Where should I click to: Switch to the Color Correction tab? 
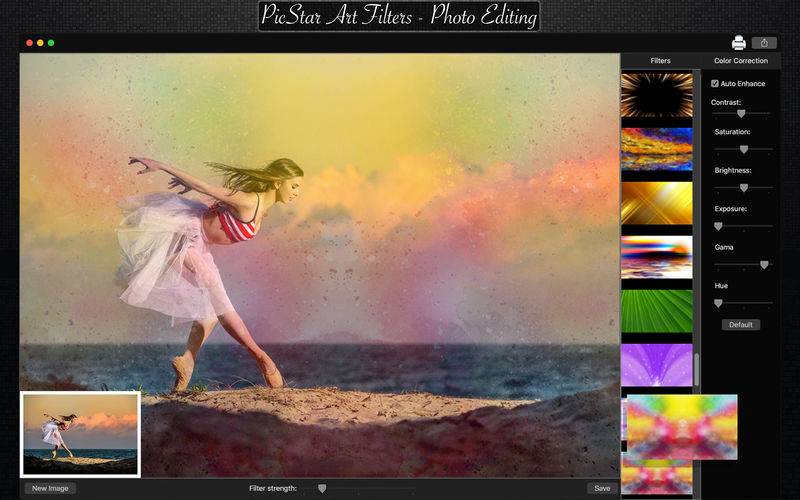click(741, 61)
